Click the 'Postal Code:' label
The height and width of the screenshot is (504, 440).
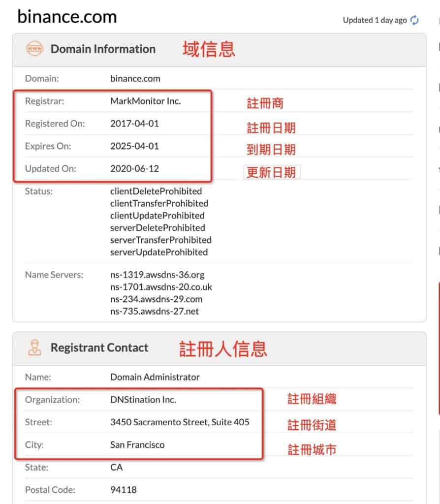pos(50,490)
